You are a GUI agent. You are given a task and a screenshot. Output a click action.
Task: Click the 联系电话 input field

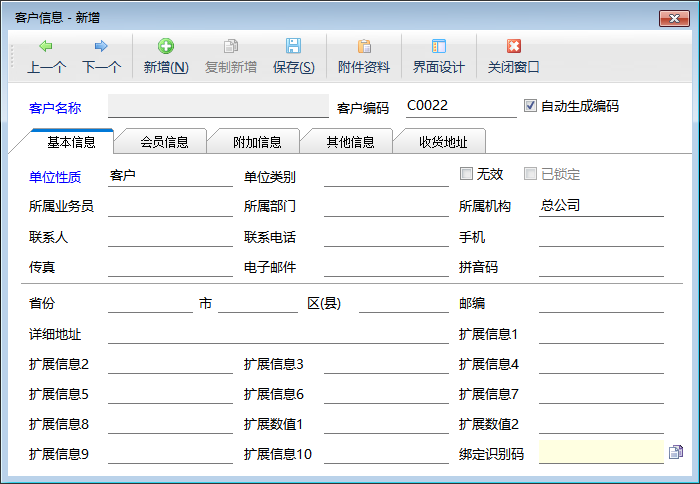[x=386, y=236]
